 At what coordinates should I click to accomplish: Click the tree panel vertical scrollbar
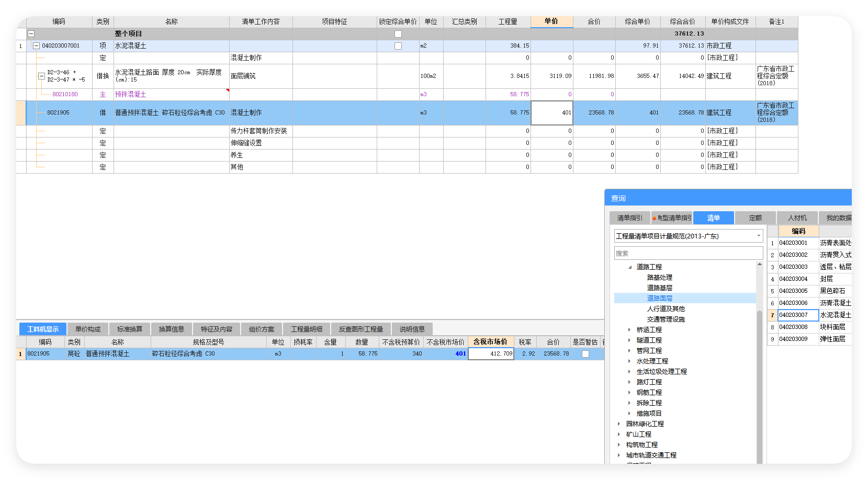click(x=759, y=387)
